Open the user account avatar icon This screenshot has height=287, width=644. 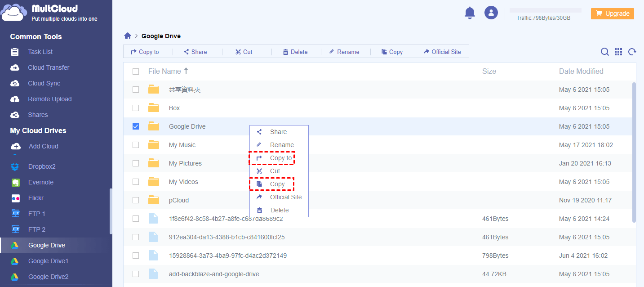click(x=491, y=13)
